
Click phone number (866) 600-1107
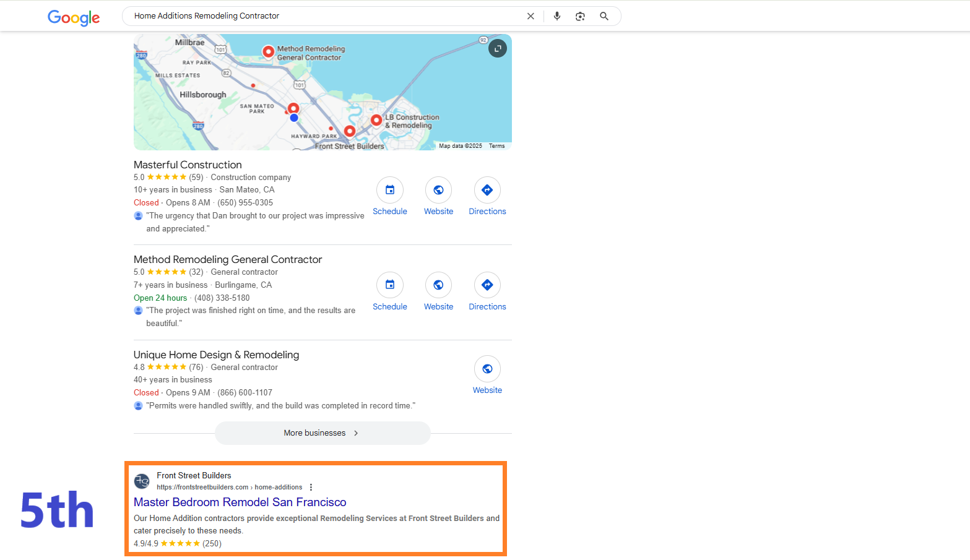[245, 393]
